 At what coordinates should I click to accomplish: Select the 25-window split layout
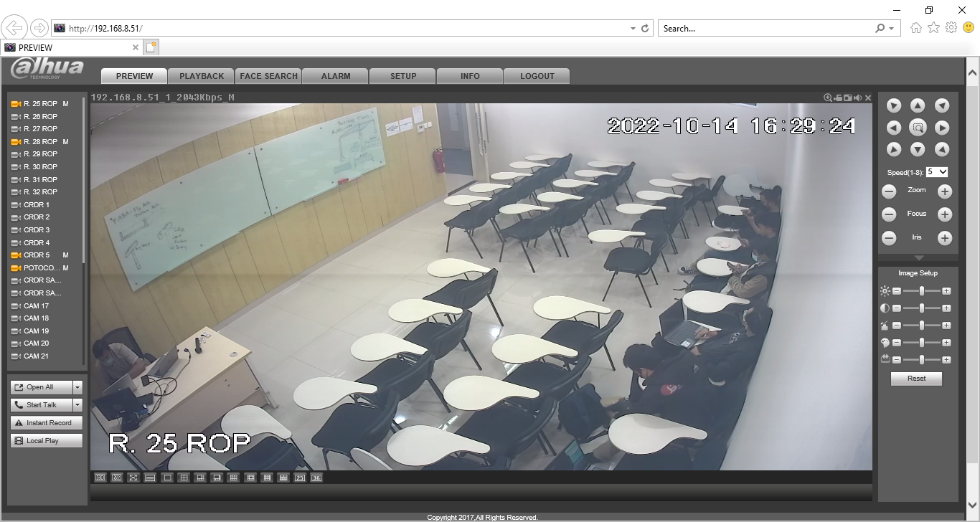300,478
